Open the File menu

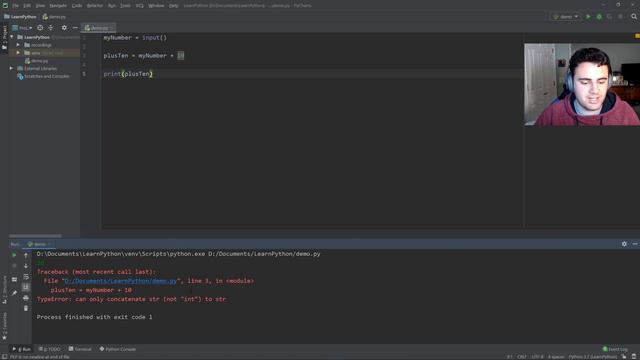(x=15, y=6)
